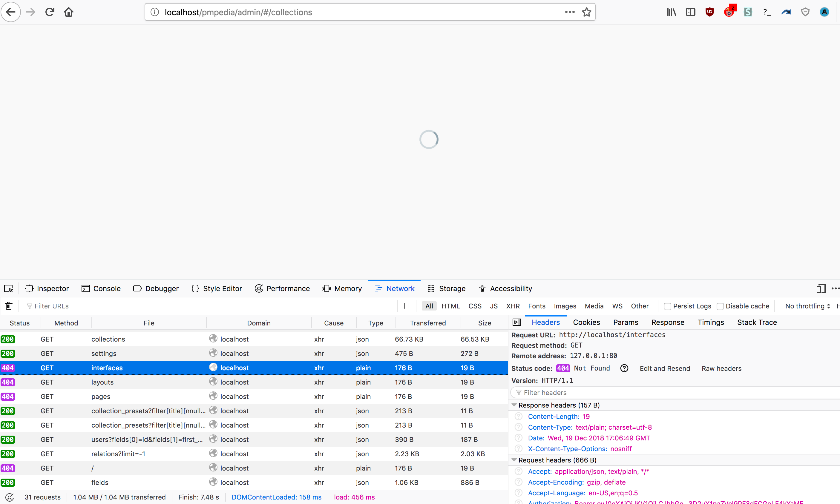Collapse the Request headers section
The height and width of the screenshot is (504, 840).
click(x=514, y=460)
